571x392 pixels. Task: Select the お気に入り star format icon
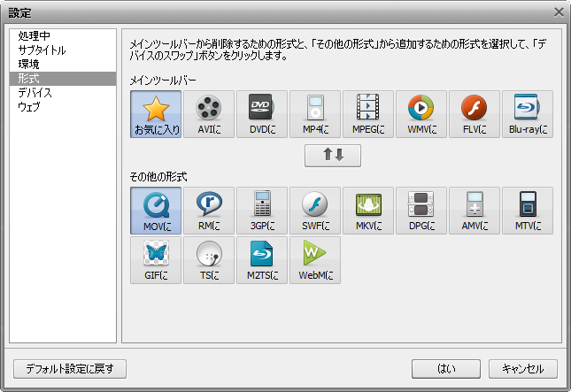pyautogui.click(x=156, y=114)
